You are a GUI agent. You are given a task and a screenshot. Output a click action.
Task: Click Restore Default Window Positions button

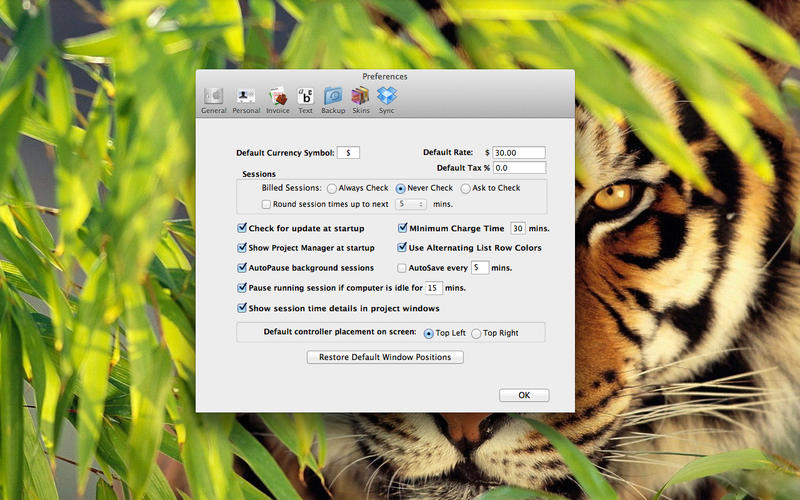tap(385, 357)
